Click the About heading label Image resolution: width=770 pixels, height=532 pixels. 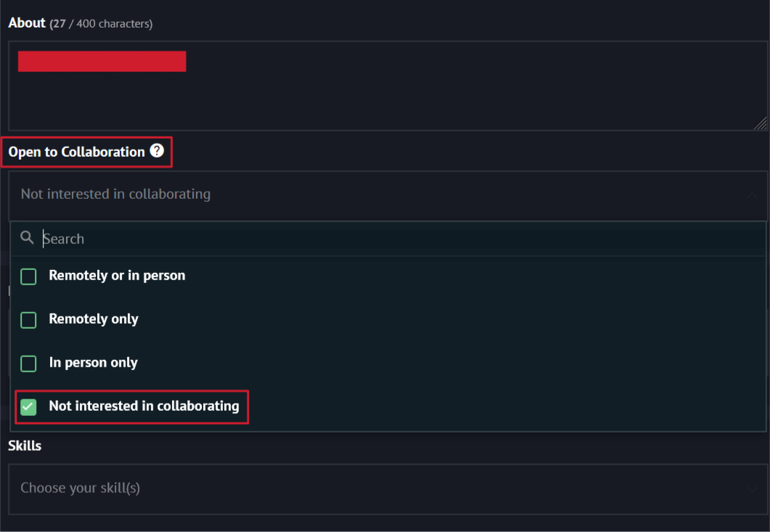(27, 23)
